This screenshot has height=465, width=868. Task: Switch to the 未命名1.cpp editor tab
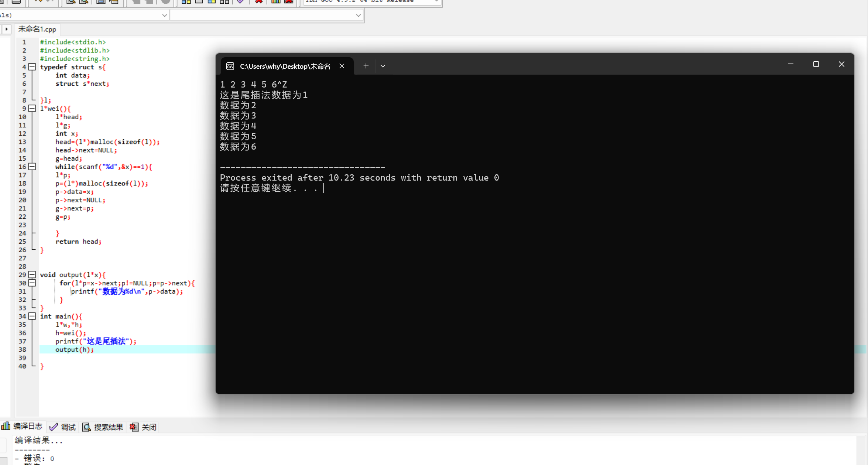(37, 29)
